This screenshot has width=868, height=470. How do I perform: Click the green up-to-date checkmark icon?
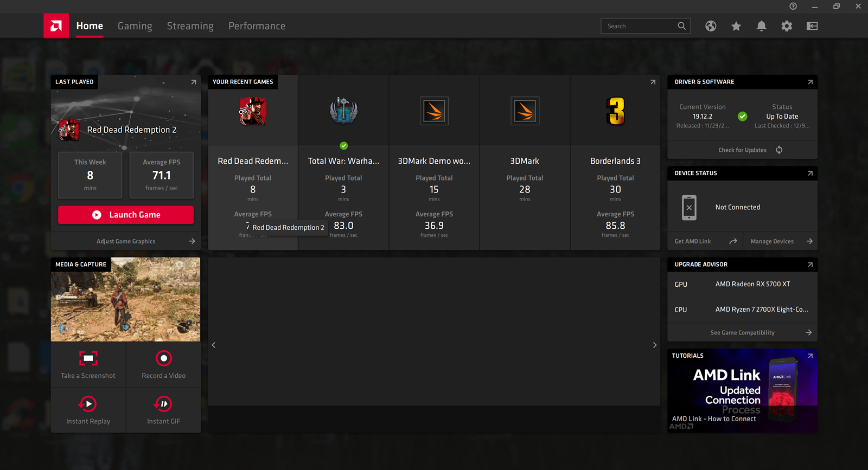pos(743,116)
